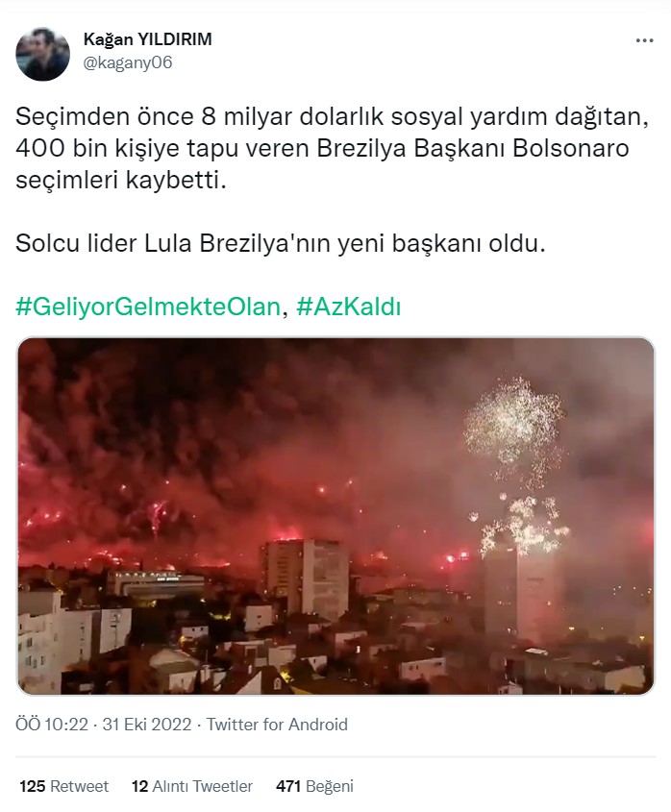Follow the #AzKaldı hashtag link
This screenshot has width=671, height=812.
(x=349, y=307)
